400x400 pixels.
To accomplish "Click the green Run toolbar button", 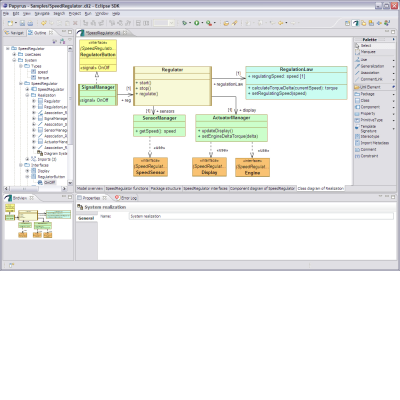I will [196, 23].
